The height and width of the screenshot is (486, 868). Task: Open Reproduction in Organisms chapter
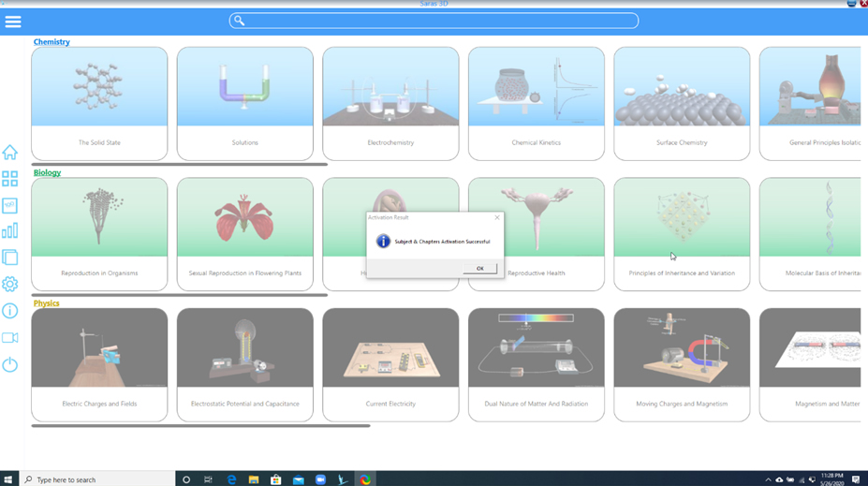click(x=99, y=234)
